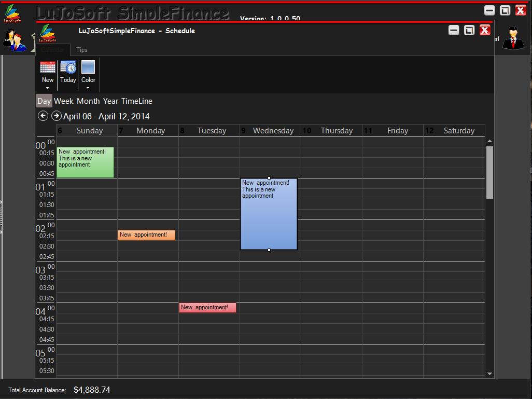Maximize the Schedule window
Viewport: 532px width, 399px height.
pos(469,30)
